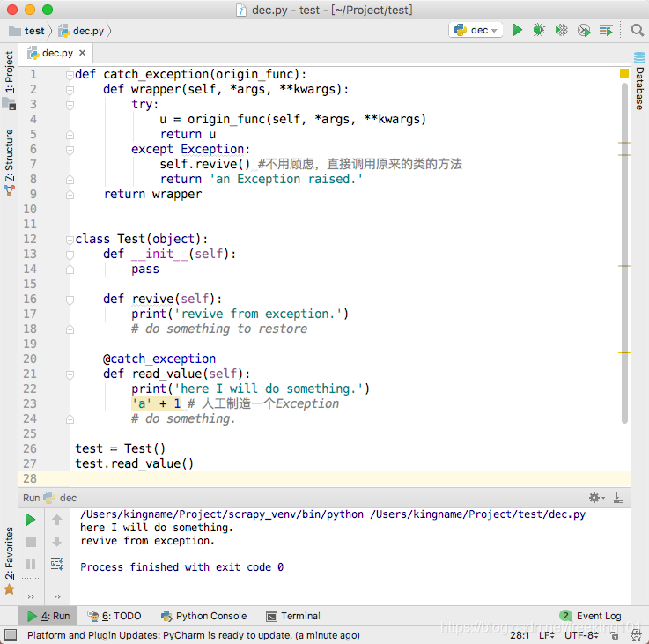Click dec.py in navigation breadcrumb
This screenshot has width=649, height=644.
pos(81,31)
